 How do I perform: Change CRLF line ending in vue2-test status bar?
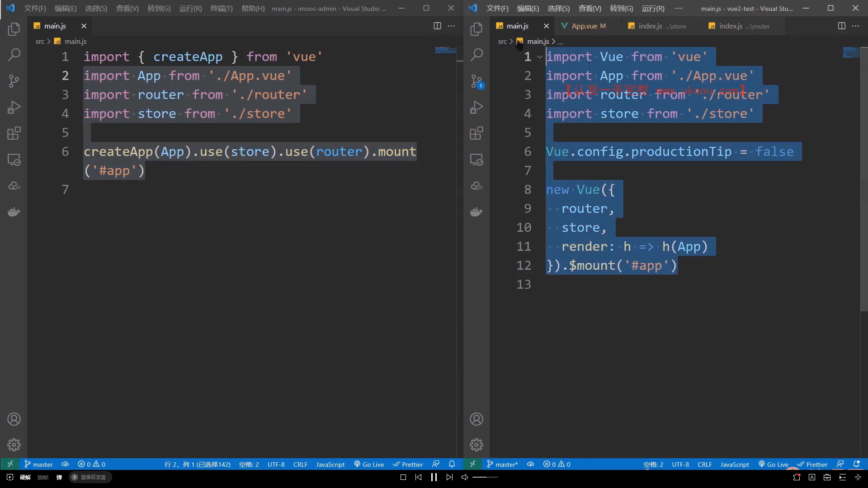tap(704, 465)
